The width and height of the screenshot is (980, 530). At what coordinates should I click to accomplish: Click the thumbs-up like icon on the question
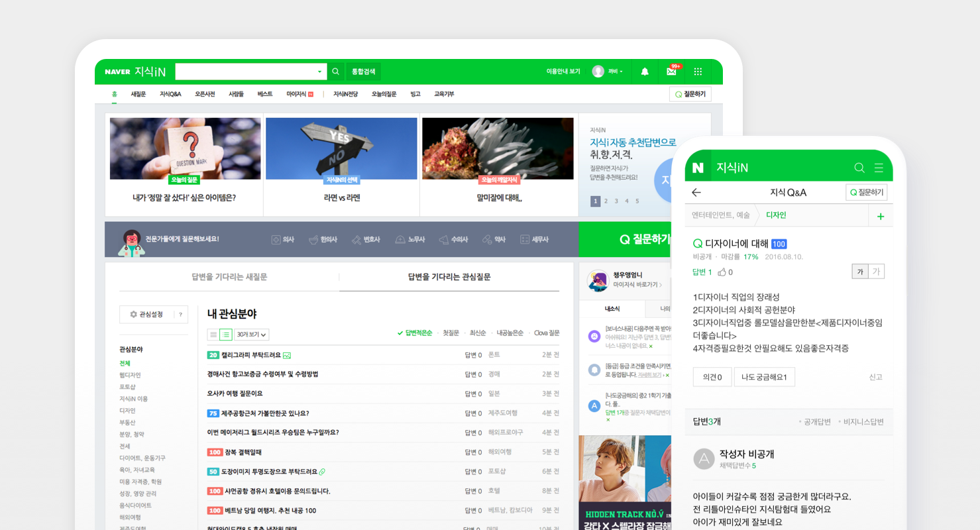[722, 272]
